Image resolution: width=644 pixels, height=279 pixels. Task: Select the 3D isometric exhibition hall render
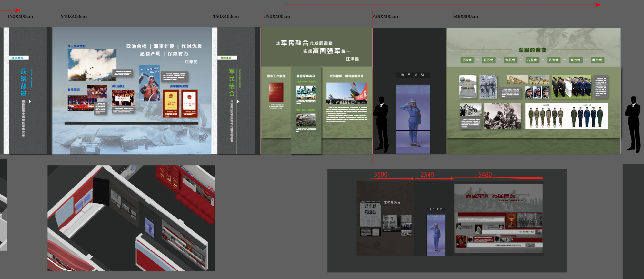131,218
